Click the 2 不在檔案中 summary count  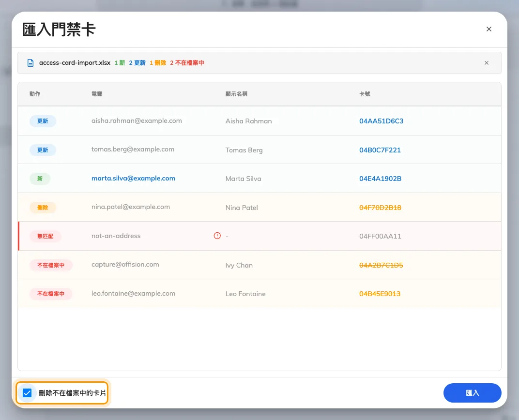click(187, 63)
